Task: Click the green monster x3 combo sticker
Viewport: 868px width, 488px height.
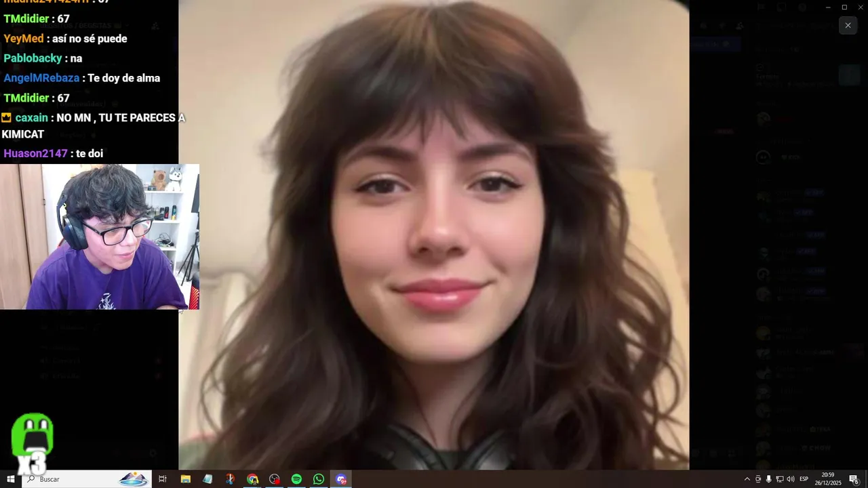Action: (32, 444)
